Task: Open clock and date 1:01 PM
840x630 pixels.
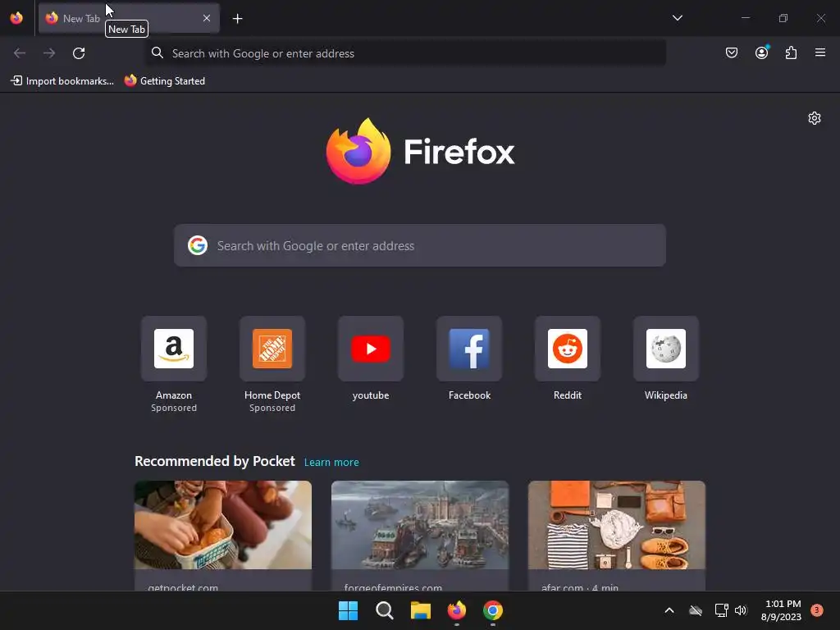Action: click(x=782, y=610)
